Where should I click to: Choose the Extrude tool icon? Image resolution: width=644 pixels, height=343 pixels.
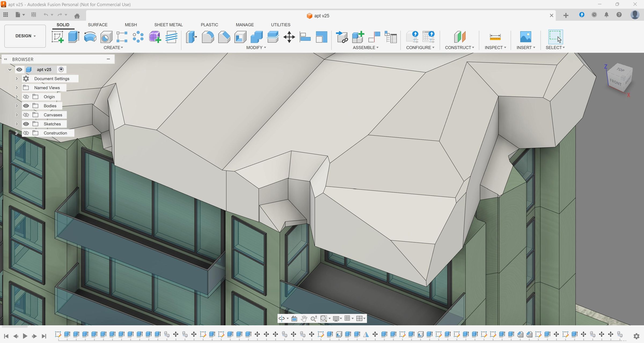tap(74, 37)
